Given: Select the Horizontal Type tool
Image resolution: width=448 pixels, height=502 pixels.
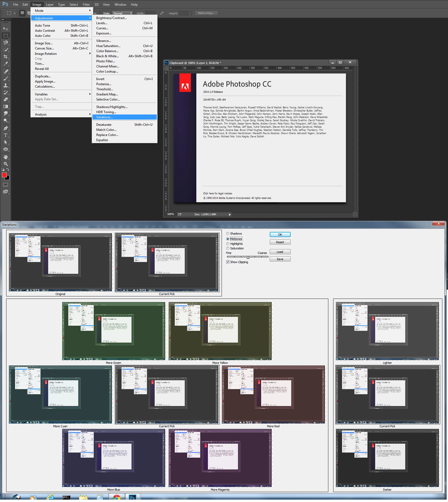Looking at the screenshot, I should click(x=5, y=135).
